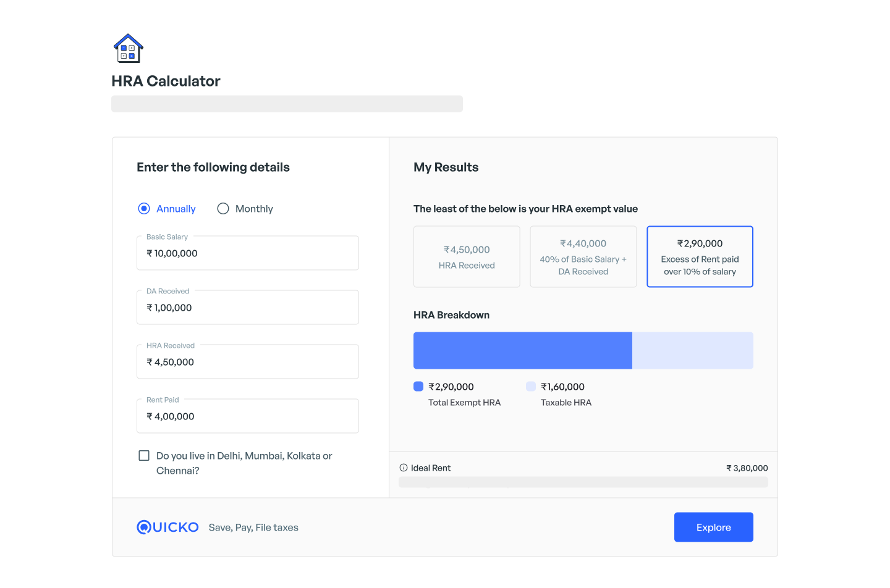Click the HRA Received input field
This screenshot has width=890, height=588.
click(247, 362)
